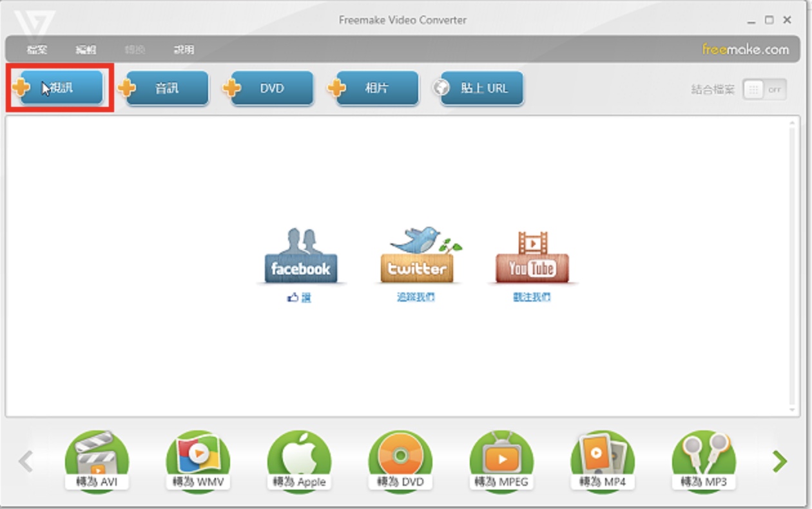Image resolution: width=812 pixels, height=509 pixels.
Task: Click the 相片 add photo button
Action: pos(376,88)
